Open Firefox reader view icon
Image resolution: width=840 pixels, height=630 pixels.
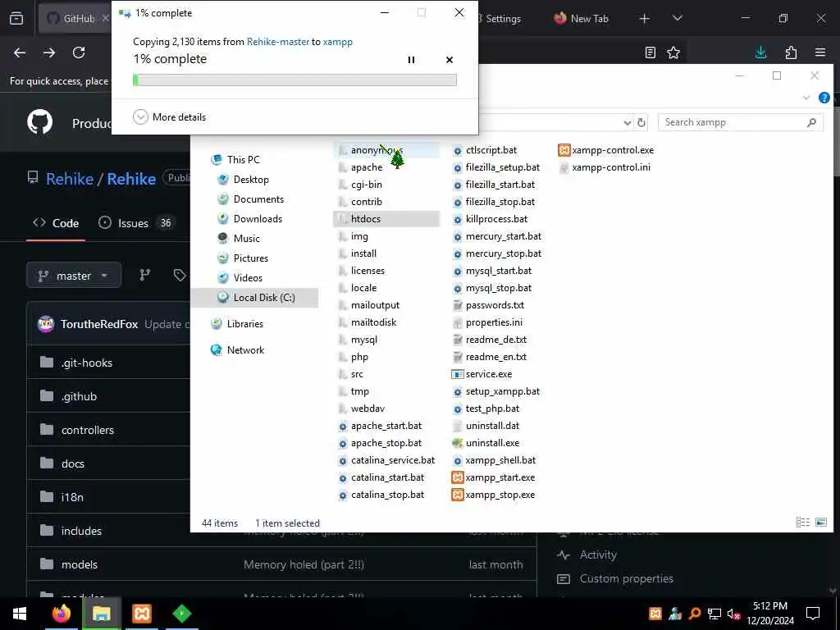650,52
